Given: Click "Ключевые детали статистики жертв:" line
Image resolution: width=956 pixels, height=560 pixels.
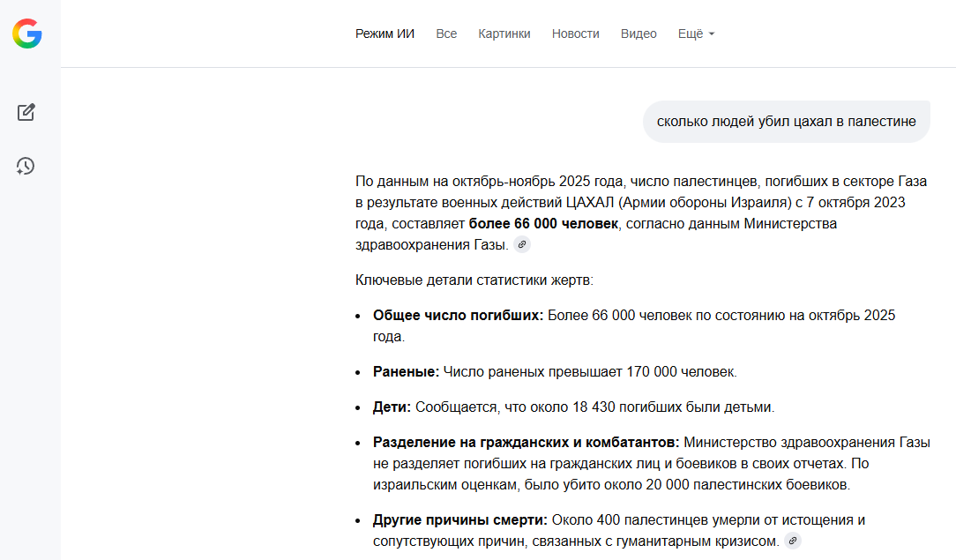Looking at the screenshot, I should coord(474,280).
